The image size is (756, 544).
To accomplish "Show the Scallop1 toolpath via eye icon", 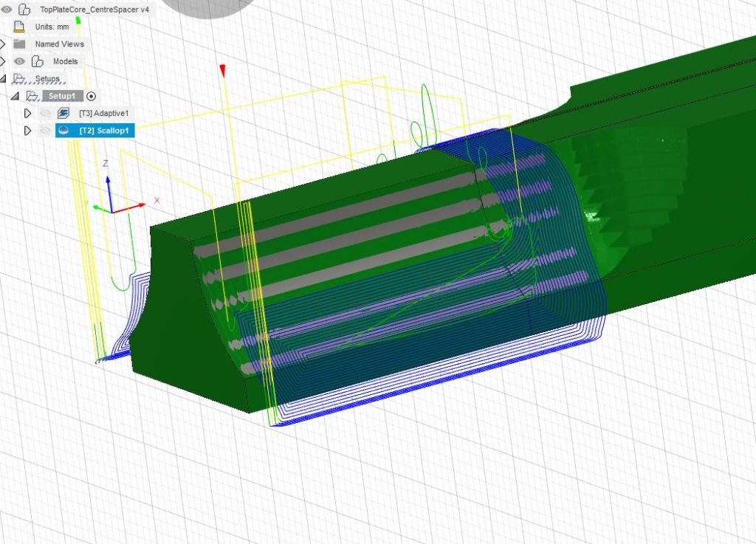I will (45, 131).
